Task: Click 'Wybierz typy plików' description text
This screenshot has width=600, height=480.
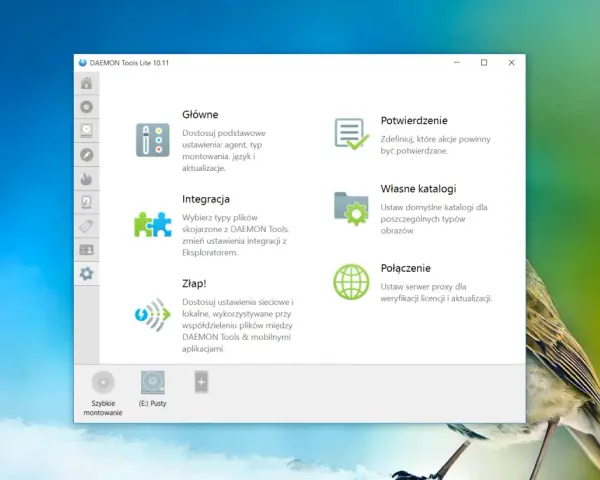Action: pos(220,218)
